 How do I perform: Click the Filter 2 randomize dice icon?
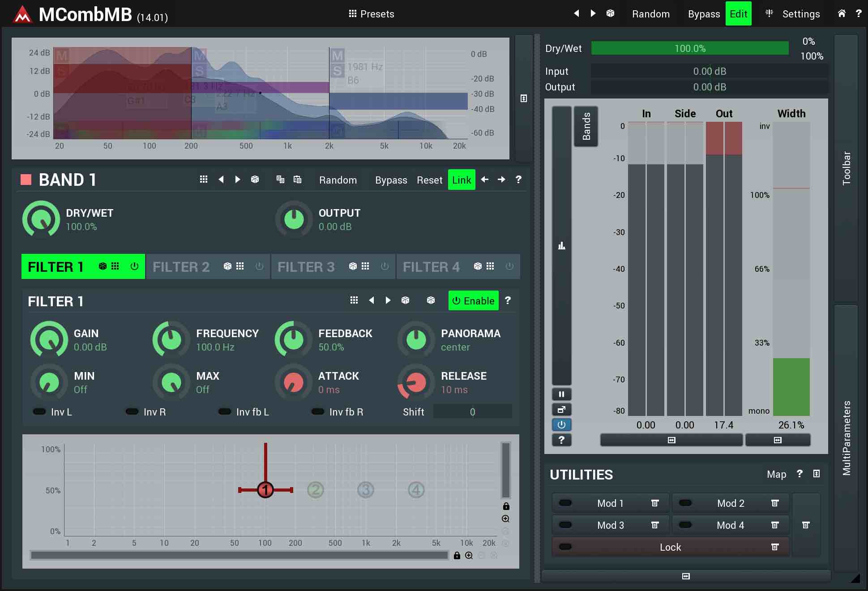coord(227,266)
